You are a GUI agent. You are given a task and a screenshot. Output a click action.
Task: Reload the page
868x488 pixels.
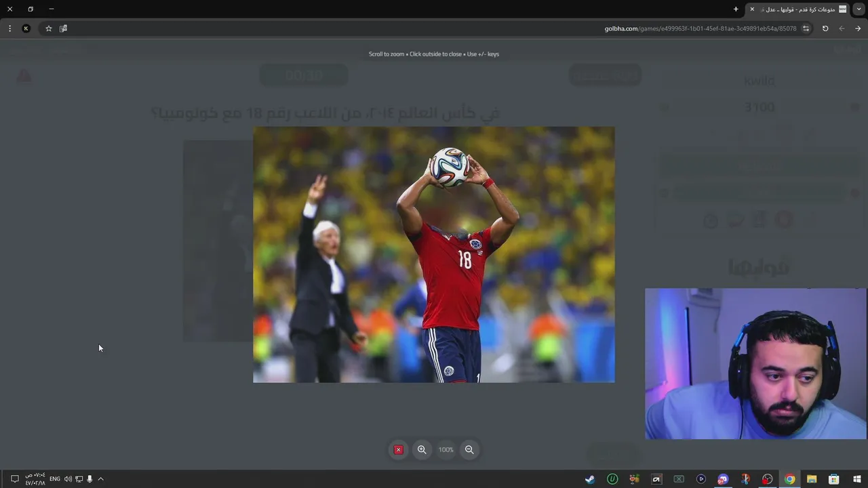pyautogui.click(x=825, y=28)
